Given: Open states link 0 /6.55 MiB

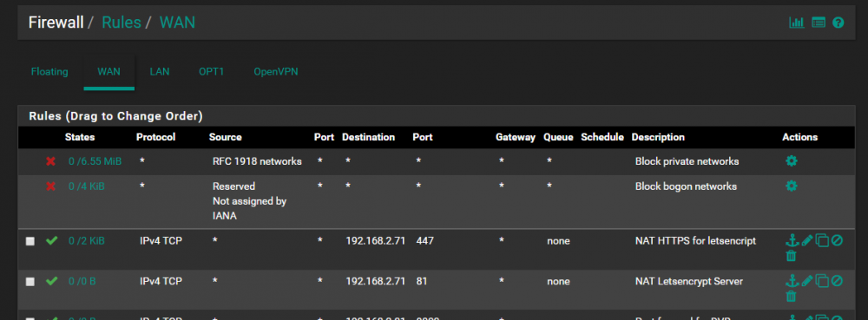Looking at the screenshot, I should point(95,161).
